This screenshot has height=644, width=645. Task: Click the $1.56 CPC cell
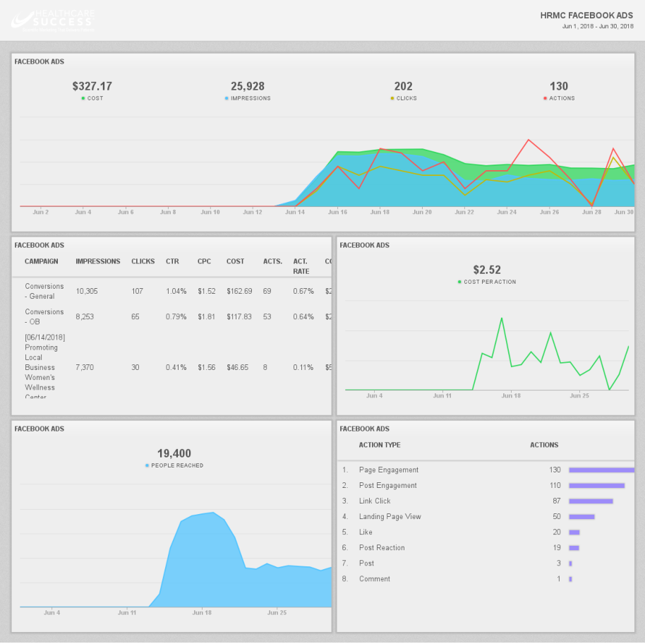pyautogui.click(x=207, y=367)
